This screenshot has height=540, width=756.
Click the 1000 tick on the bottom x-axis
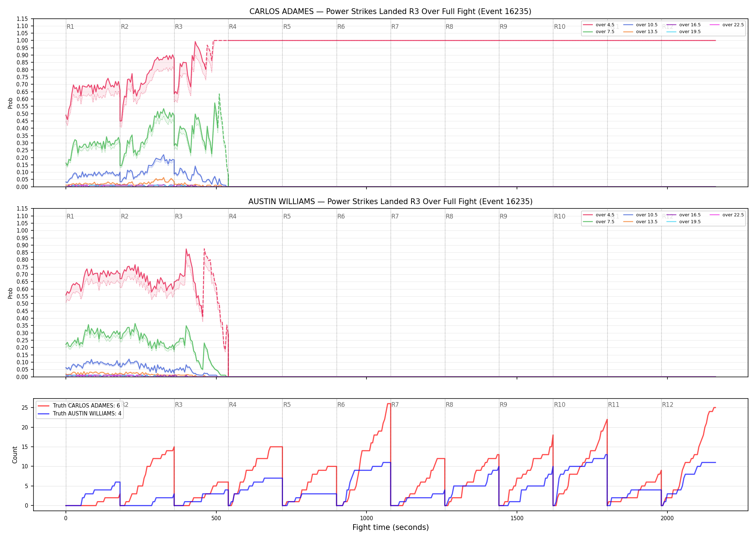click(x=366, y=518)
